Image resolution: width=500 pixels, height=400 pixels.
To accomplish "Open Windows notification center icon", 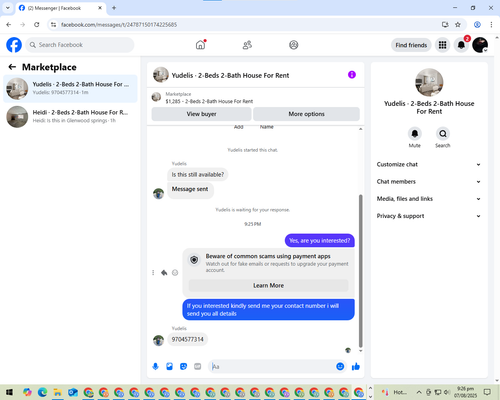I will point(487,392).
